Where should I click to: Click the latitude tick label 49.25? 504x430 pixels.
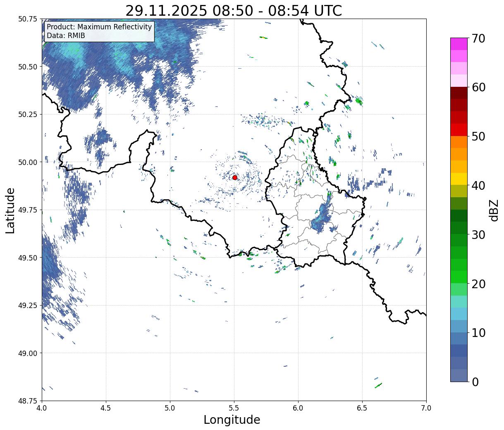pyautogui.click(x=28, y=306)
